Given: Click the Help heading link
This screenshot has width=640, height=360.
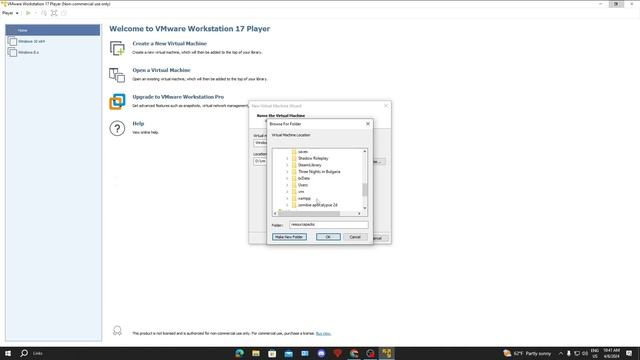Looking at the screenshot, I should pyautogui.click(x=138, y=123).
